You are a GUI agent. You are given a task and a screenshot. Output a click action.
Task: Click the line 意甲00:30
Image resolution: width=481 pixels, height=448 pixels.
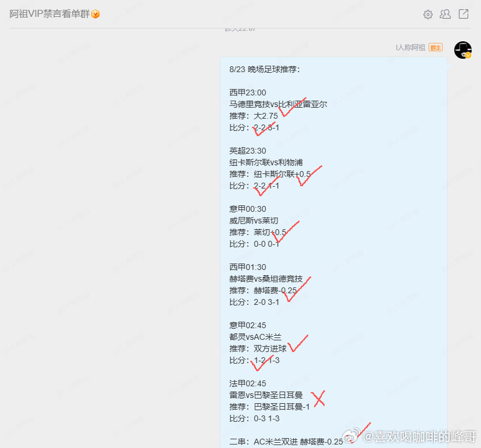click(248, 209)
